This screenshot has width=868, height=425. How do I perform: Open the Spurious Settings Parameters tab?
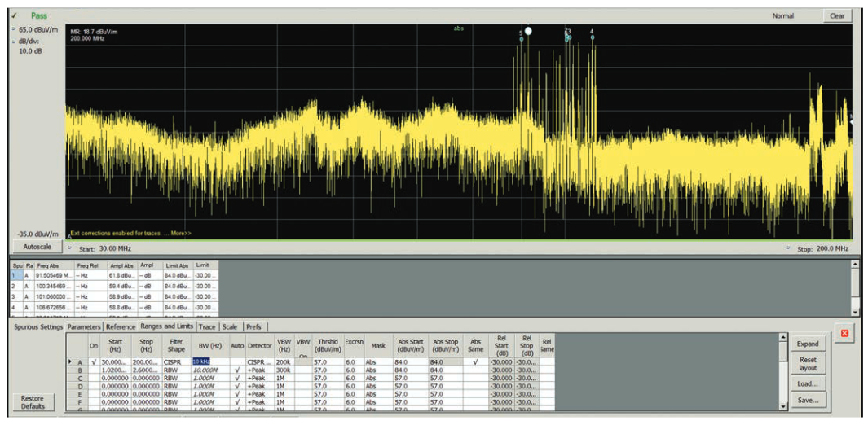click(84, 326)
